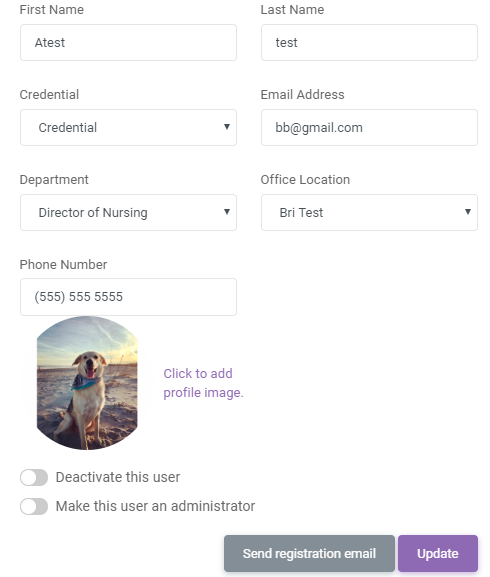The width and height of the screenshot is (490, 577).
Task: Click the 'Click to add profile image' link
Action: tap(203, 383)
